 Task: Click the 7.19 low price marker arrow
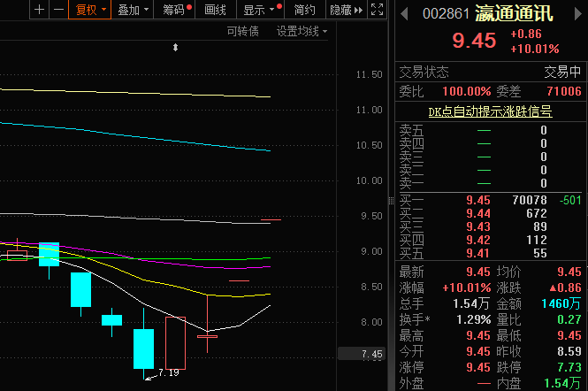(x=150, y=374)
